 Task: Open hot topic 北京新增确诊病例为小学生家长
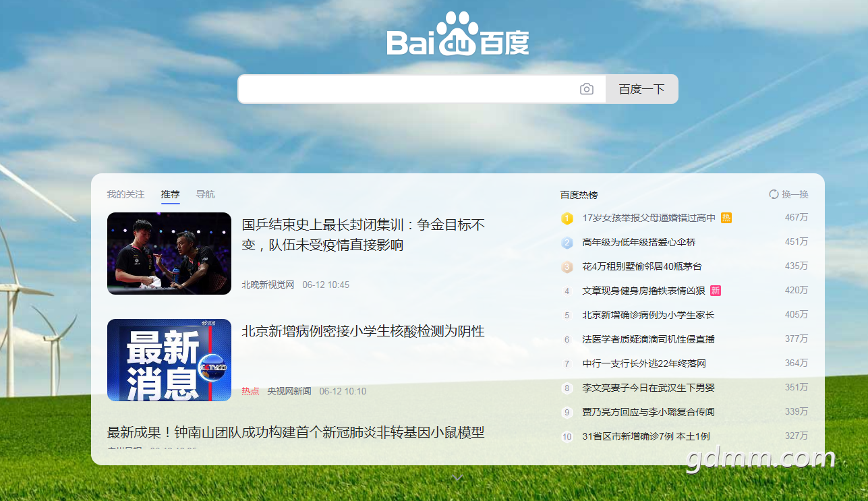(649, 315)
